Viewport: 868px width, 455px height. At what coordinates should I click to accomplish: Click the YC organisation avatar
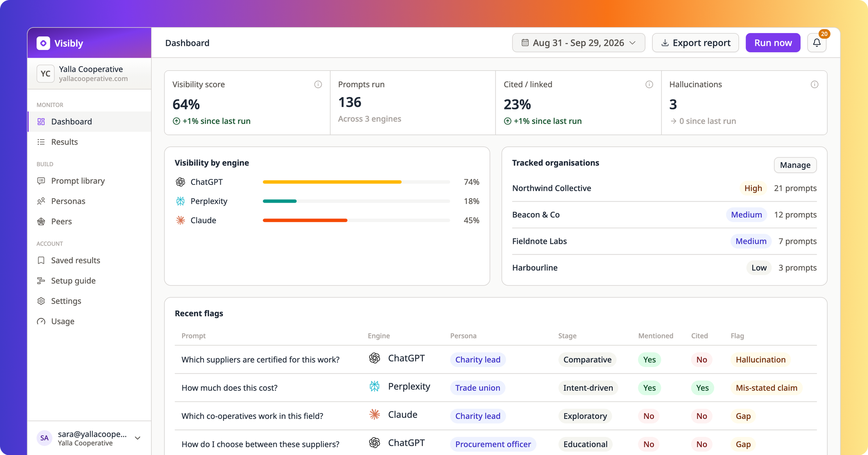(x=45, y=74)
